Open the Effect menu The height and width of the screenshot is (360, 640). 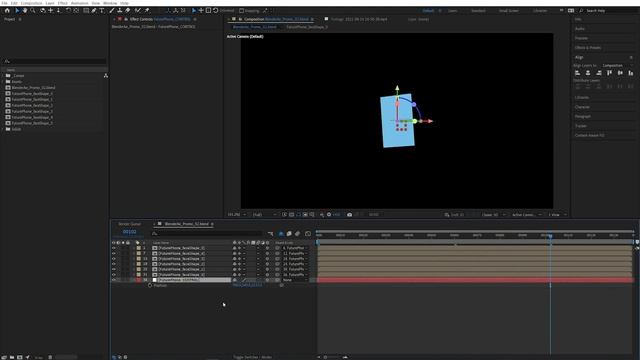(x=62, y=3)
